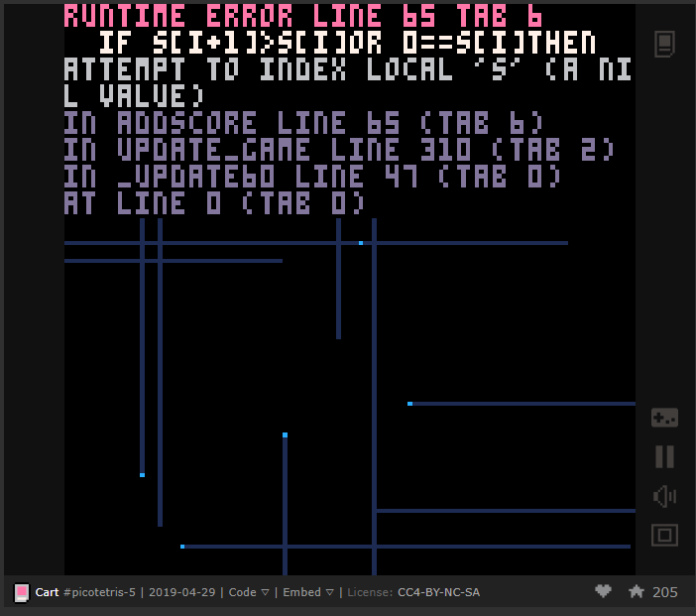Click the 2019-04-29 date text
Image resolution: width=696 pixels, height=616 pixels.
click(182, 592)
